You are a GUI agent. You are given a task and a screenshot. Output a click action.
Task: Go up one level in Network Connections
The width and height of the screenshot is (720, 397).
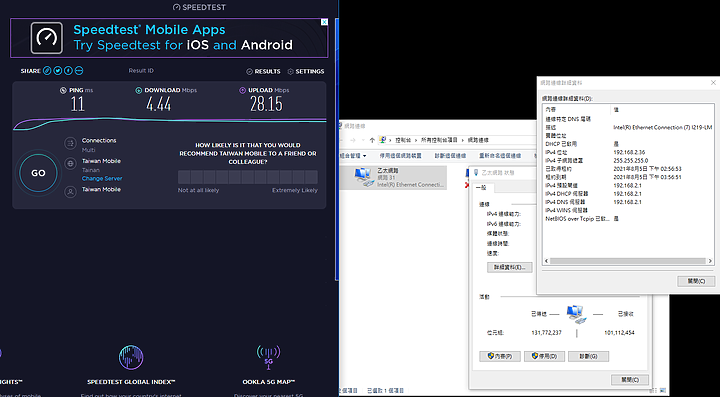point(372,140)
